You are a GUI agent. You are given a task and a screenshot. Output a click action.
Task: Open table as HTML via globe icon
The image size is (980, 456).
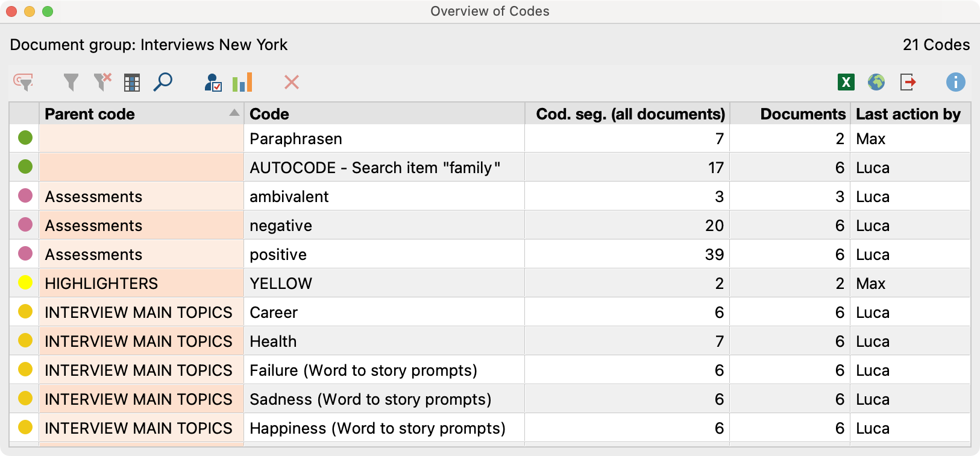pyautogui.click(x=876, y=82)
